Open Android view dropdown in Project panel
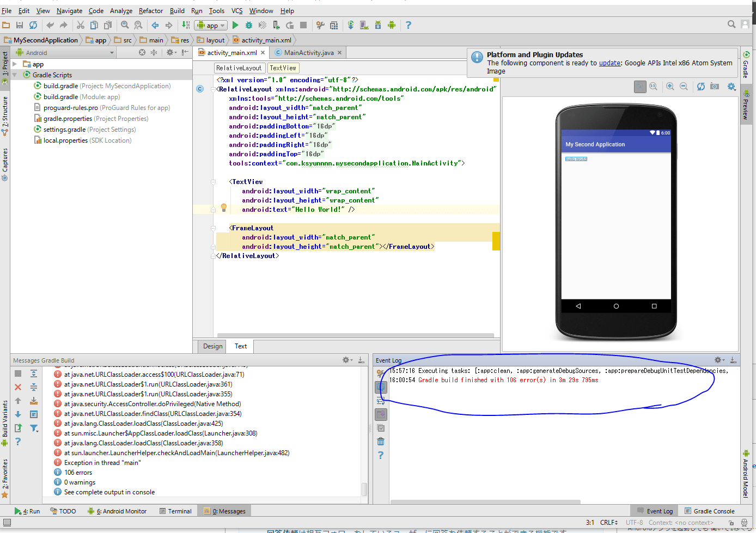The width and height of the screenshot is (756, 533). (x=65, y=53)
